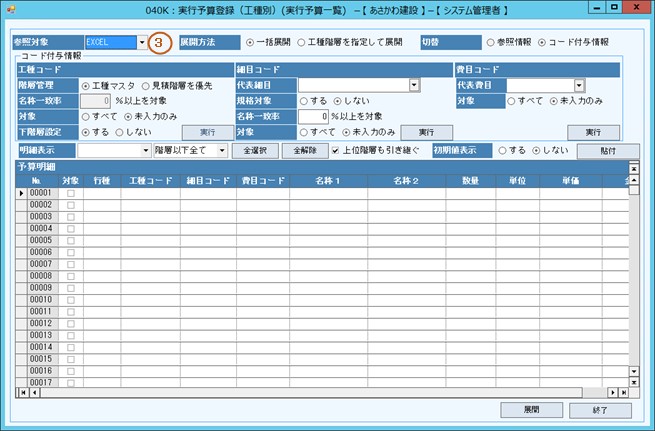Screen dimensions: 655x431
Task: Select the 一括展開 radio option
Action: click(x=251, y=44)
